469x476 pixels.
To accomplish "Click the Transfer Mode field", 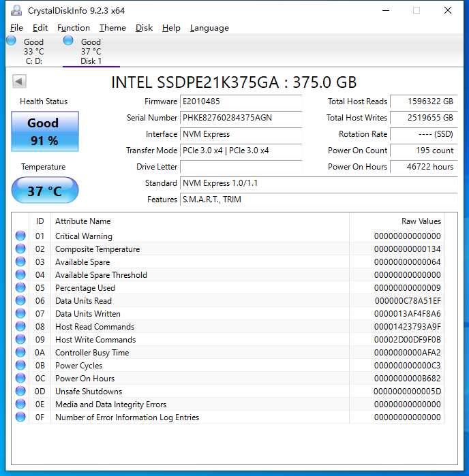I will point(241,150).
